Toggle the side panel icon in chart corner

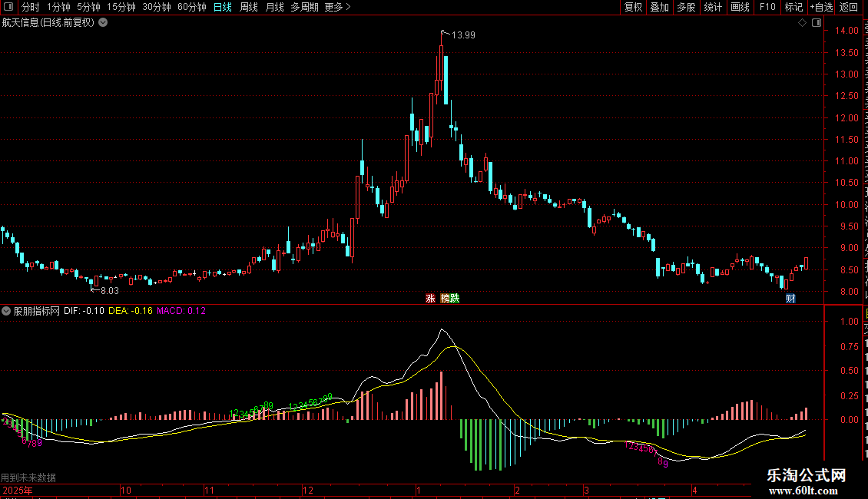[817, 23]
